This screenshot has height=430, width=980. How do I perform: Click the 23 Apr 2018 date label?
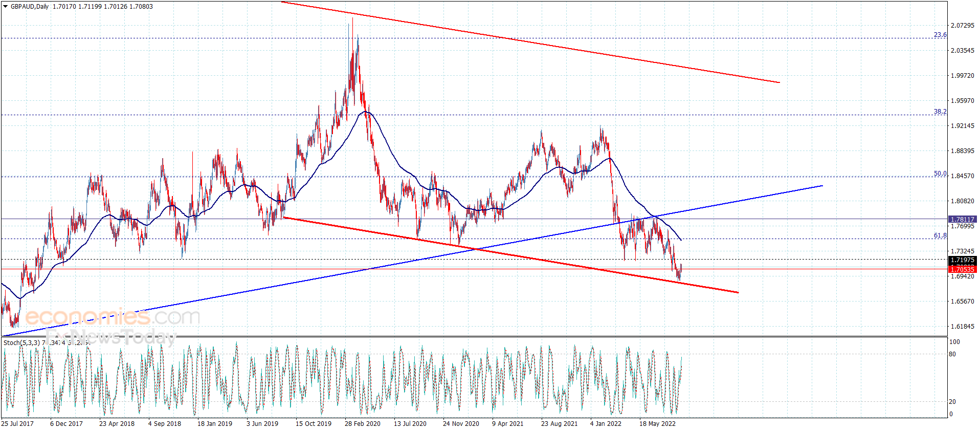[x=117, y=423]
